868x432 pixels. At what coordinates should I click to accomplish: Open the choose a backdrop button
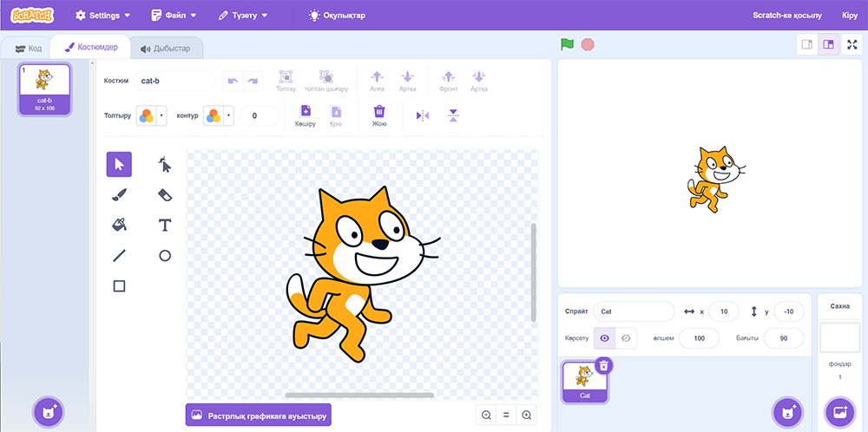[839, 411]
